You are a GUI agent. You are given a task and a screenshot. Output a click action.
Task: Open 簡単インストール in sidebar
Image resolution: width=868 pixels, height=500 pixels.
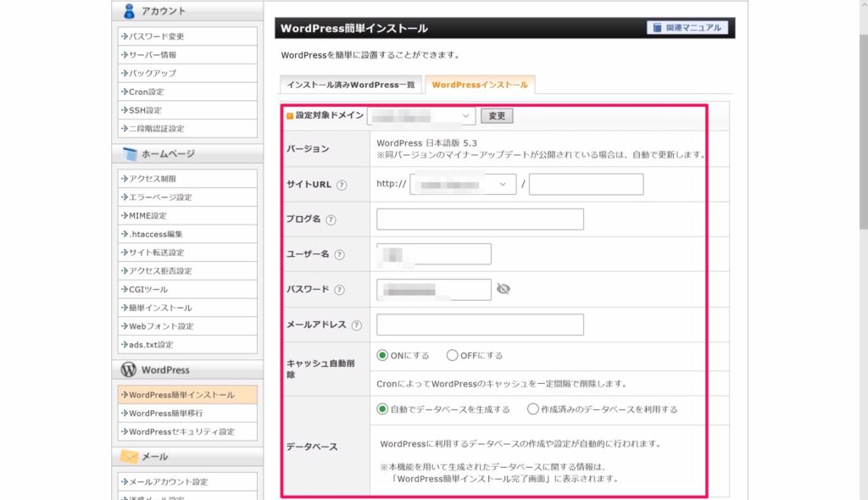(187, 308)
